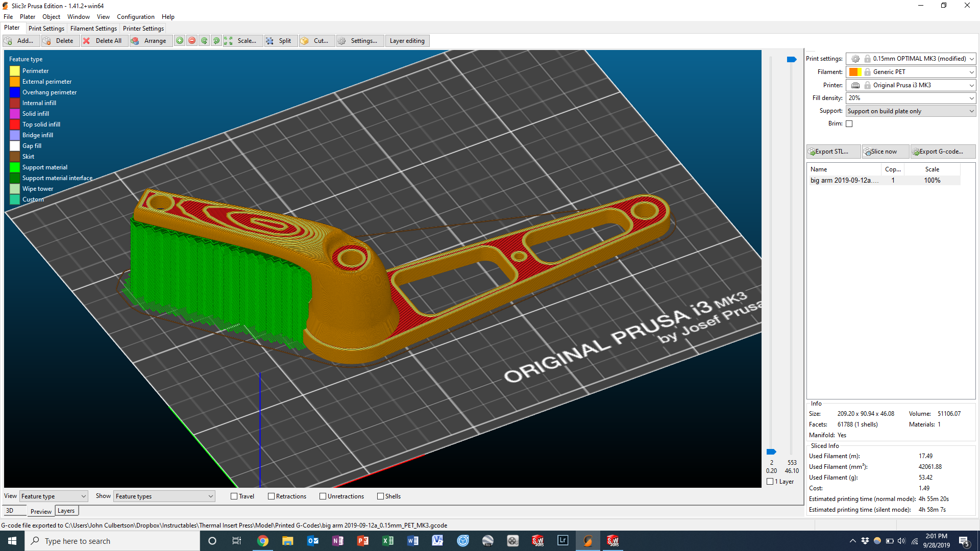Open File Explorer from the taskbar
This screenshot has width=980, height=551.
click(288, 541)
